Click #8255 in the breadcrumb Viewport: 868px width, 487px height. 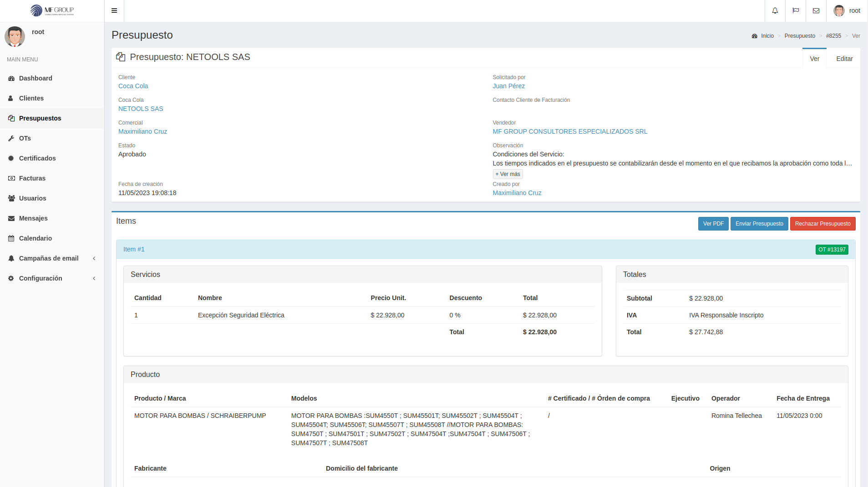point(833,36)
